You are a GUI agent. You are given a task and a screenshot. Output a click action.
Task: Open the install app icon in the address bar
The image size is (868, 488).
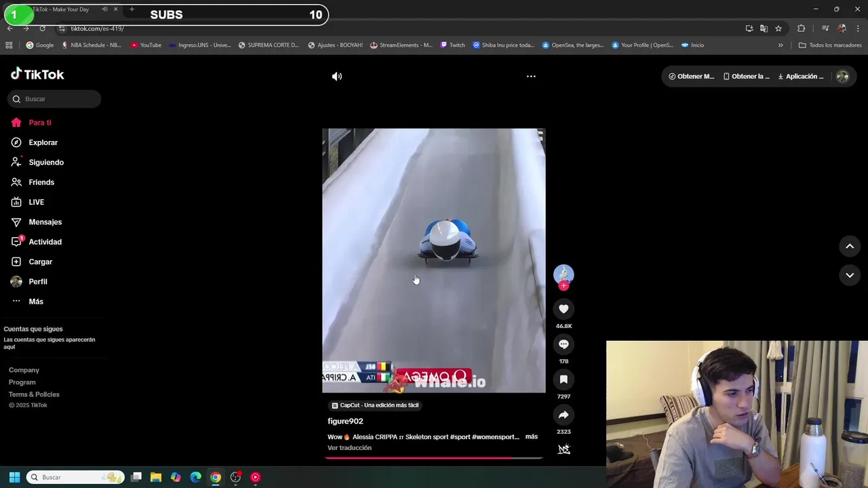749,28
